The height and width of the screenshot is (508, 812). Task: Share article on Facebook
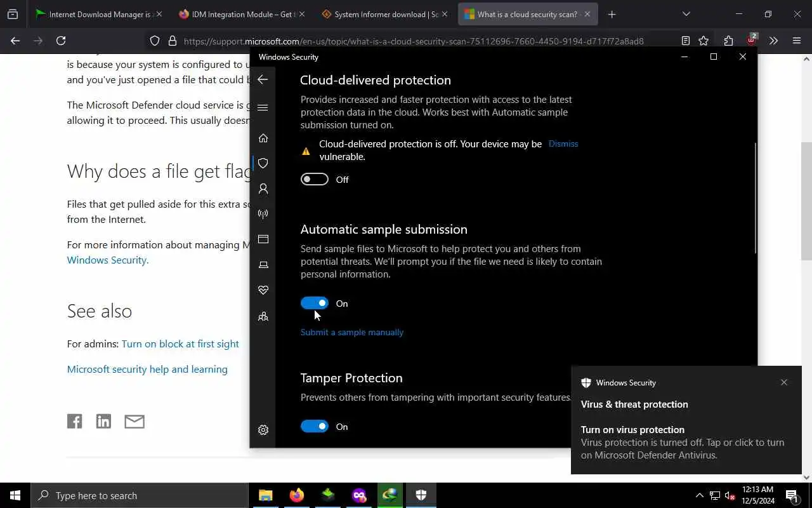(75, 421)
